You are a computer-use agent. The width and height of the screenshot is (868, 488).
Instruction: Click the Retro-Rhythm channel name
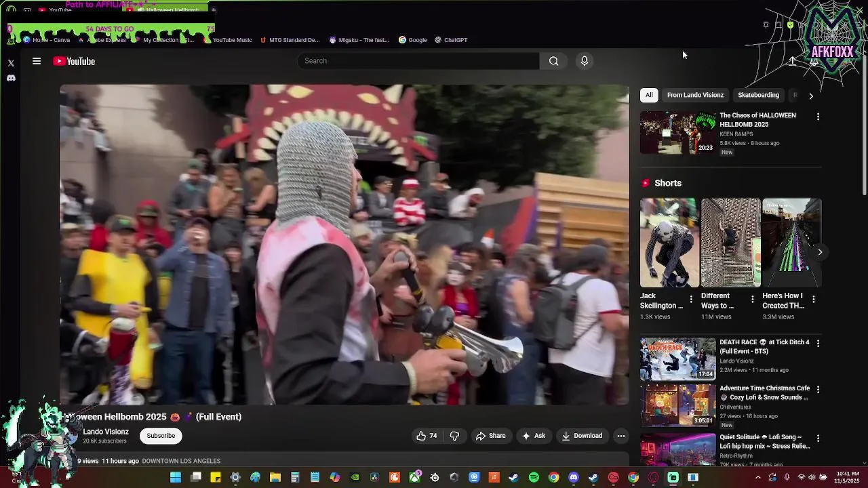pos(736,456)
